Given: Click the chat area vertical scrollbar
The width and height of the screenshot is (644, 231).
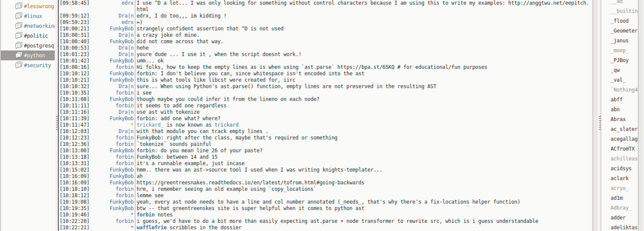Looking at the screenshot, I should 596,115.
